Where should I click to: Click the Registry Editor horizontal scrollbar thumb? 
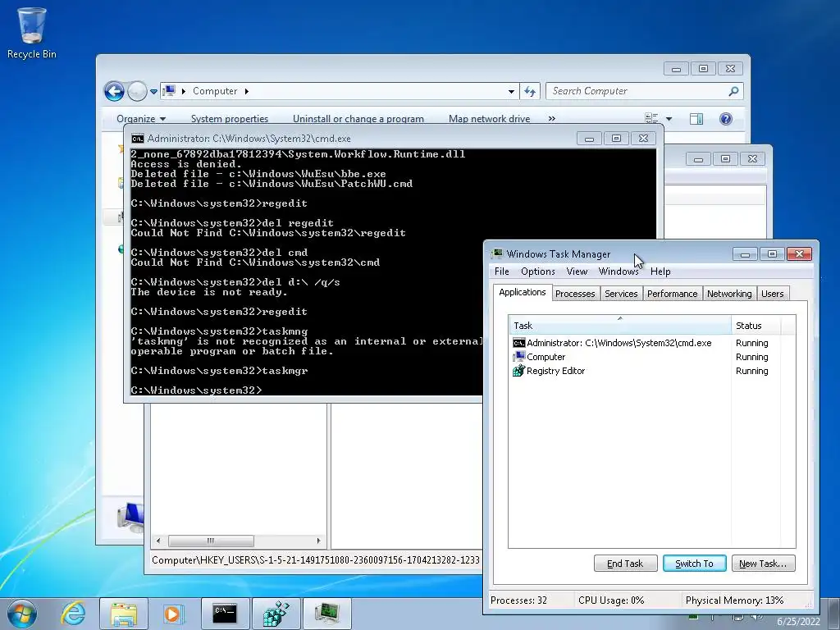point(211,541)
